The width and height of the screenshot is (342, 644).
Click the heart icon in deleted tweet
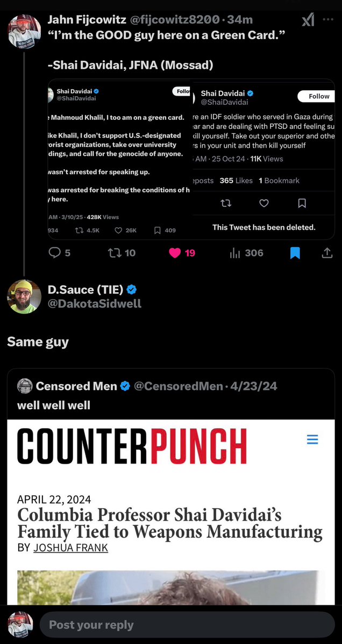tap(264, 203)
